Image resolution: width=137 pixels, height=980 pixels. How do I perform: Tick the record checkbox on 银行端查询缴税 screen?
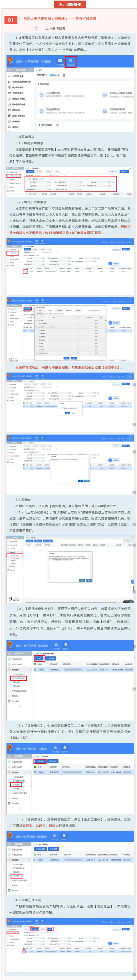[x=35, y=670]
